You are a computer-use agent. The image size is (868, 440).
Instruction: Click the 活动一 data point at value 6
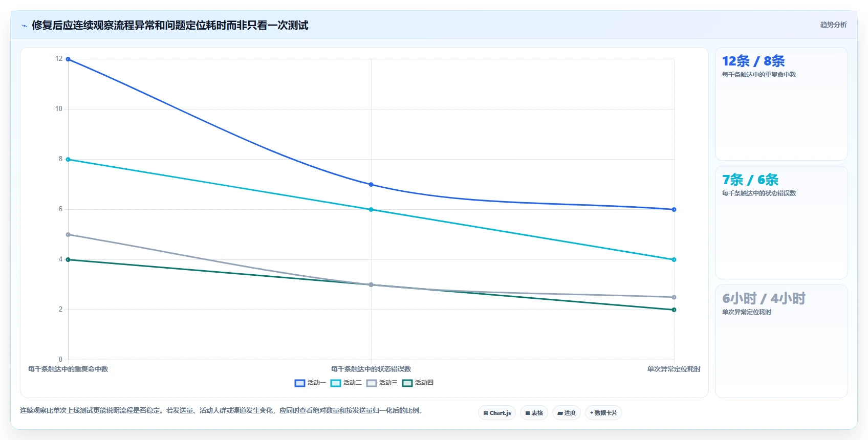click(x=674, y=210)
